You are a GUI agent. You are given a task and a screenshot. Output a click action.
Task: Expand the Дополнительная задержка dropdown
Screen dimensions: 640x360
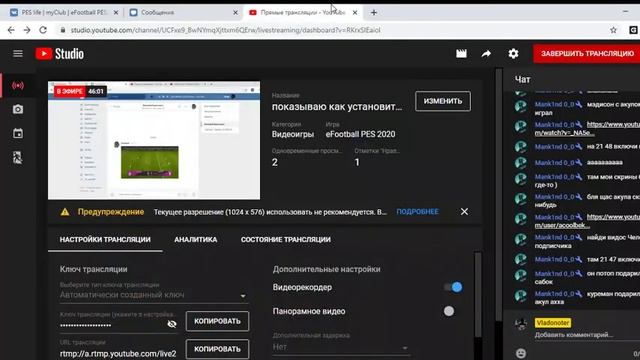pos(341,347)
